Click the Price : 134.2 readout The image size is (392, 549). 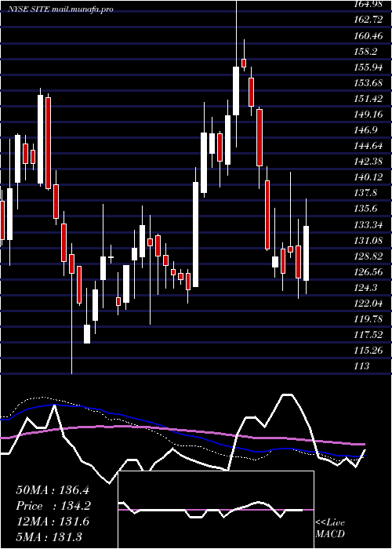point(53,506)
